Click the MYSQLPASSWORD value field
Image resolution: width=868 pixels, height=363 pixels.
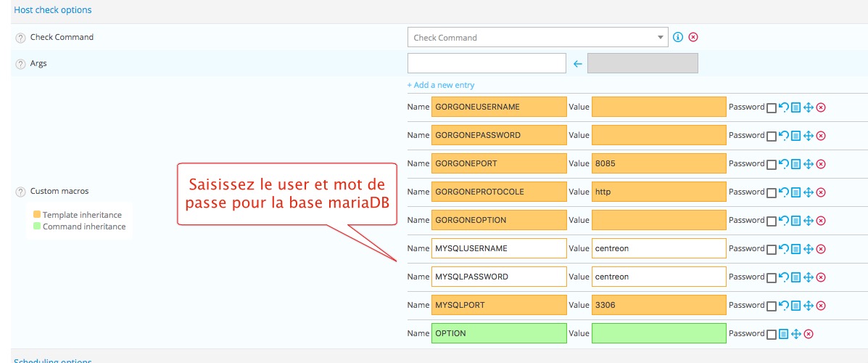pyautogui.click(x=658, y=277)
